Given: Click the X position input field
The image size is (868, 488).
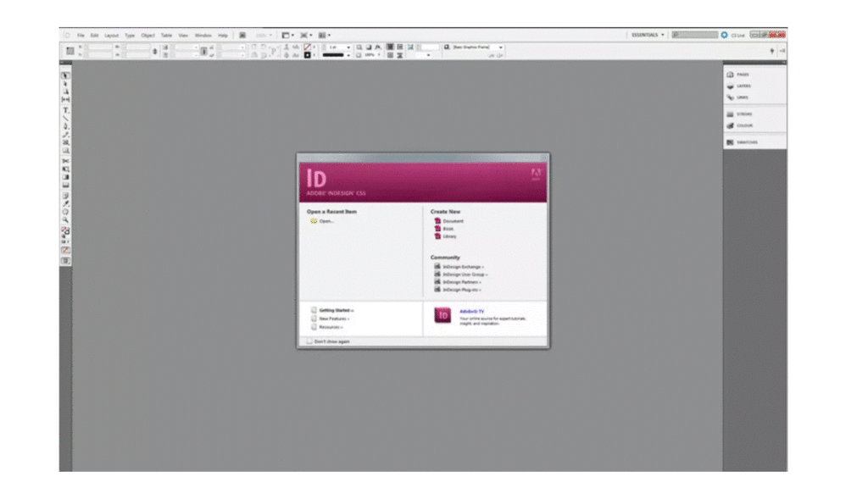Looking at the screenshot, I should 98,47.
